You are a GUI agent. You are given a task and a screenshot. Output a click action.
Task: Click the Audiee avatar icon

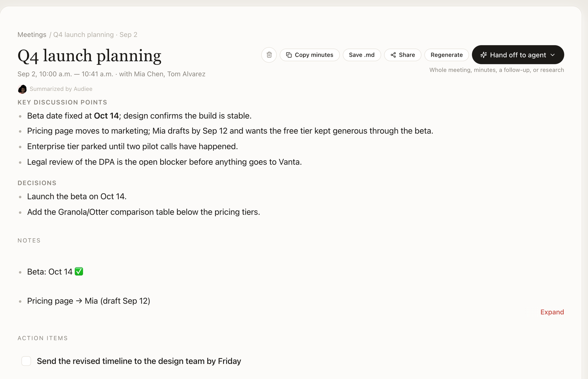click(22, 89)
